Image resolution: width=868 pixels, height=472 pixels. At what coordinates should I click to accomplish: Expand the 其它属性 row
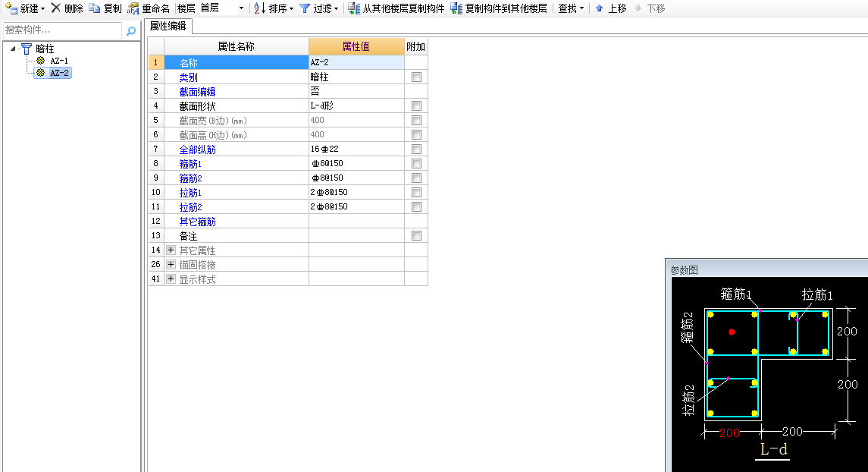(x=171, y=250)
